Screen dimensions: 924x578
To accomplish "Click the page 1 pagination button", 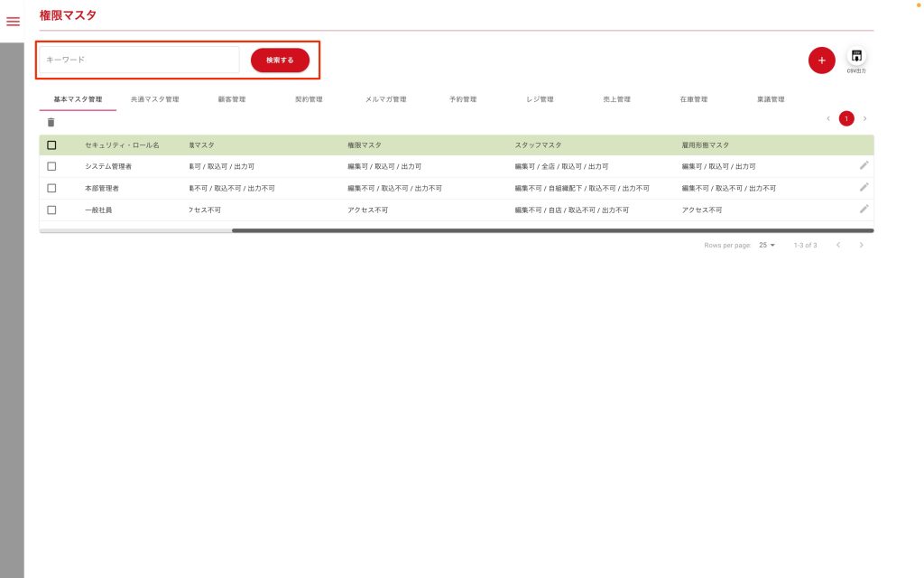I will (846, 118).
